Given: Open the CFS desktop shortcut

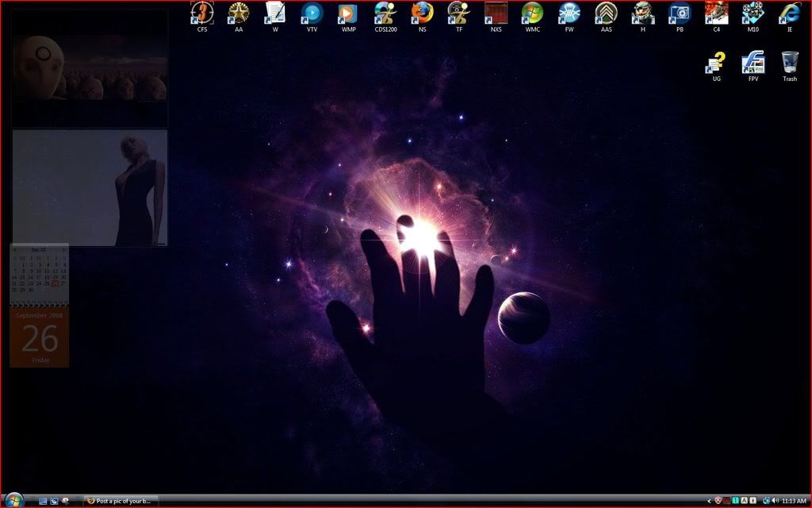Looking at the screenshot, I should coord(202,13).
